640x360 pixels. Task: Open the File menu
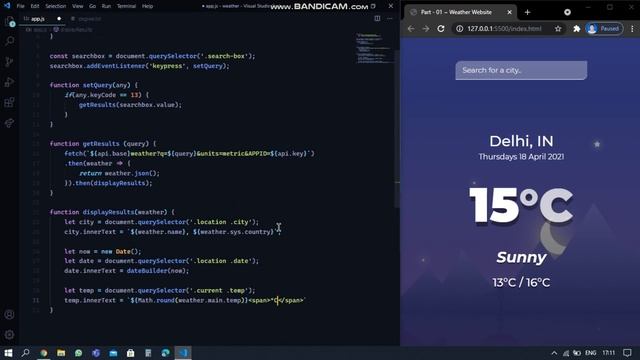(x=20, y=6)
